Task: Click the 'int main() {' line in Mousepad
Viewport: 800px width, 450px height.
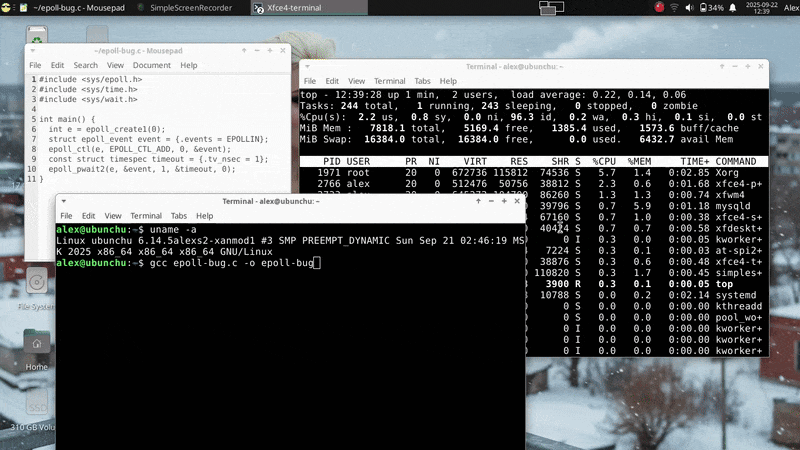Action: (67, 119)
